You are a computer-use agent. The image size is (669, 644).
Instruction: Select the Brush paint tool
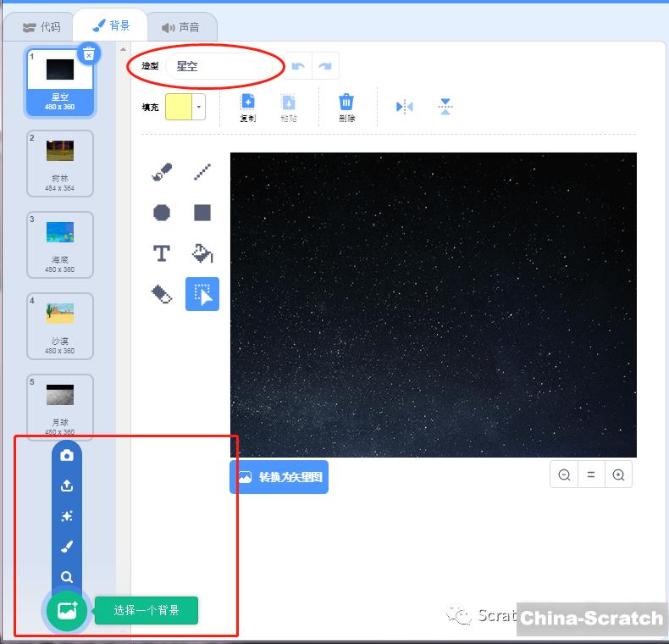162,172
